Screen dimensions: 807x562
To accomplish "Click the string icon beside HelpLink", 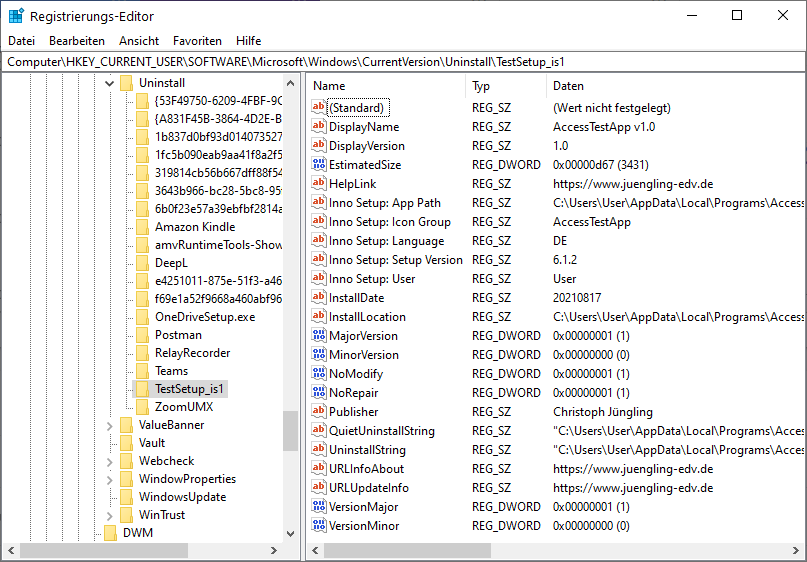I will coord(319,183).
